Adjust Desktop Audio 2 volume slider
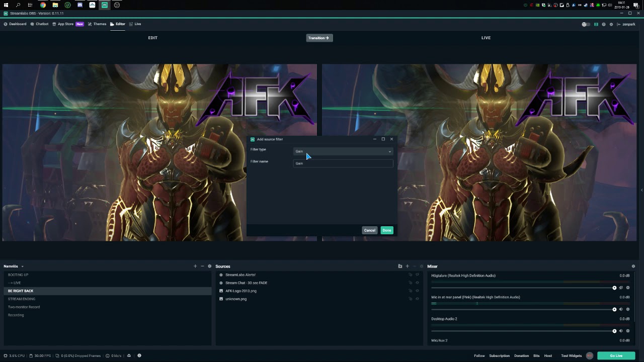This screenshot has height=362, width=644. [524, 331]
